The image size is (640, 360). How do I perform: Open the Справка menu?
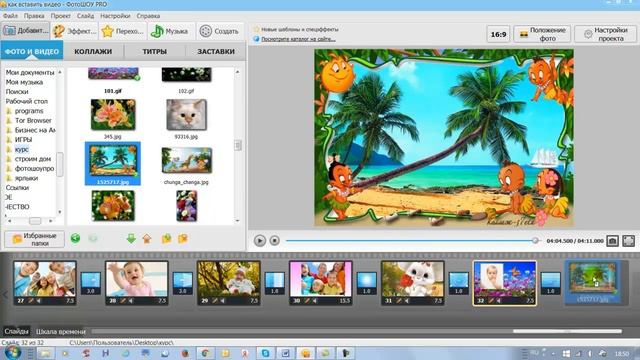tap(148, 16)
